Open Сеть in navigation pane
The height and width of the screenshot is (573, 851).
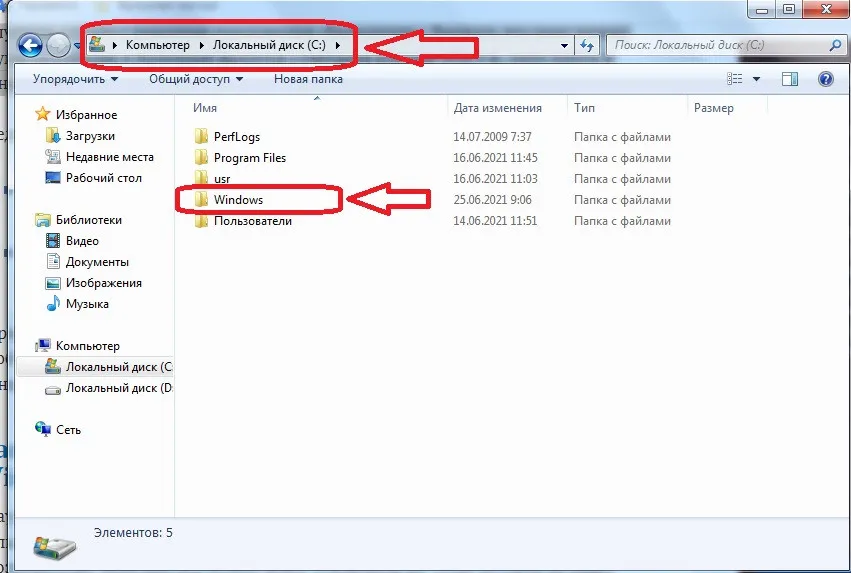[x=68, y=430]
